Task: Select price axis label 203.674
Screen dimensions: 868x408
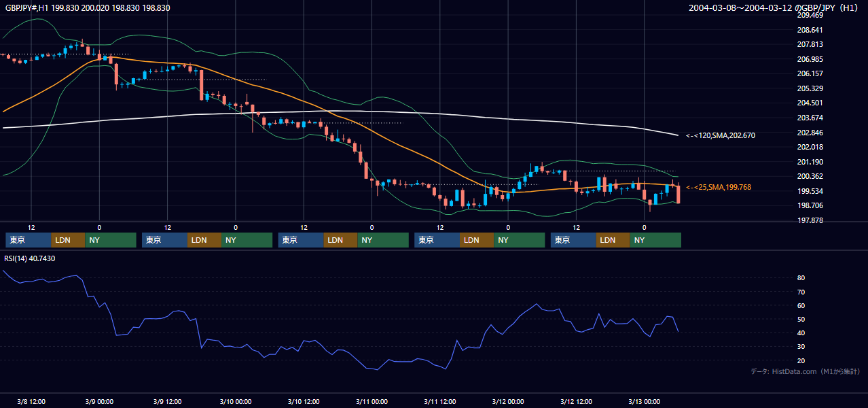Action: [x=810, y=118]
